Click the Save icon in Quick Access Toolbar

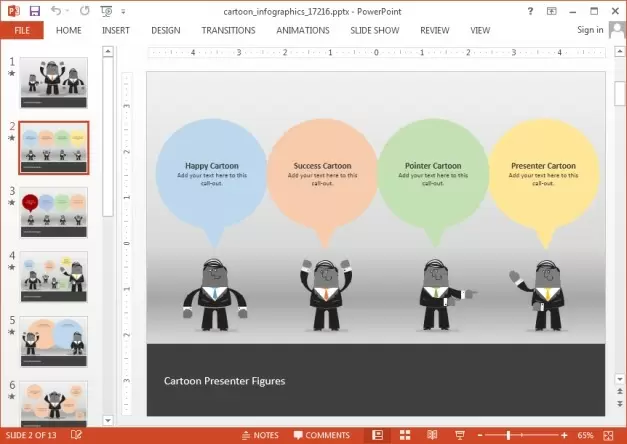coord(35,11)
